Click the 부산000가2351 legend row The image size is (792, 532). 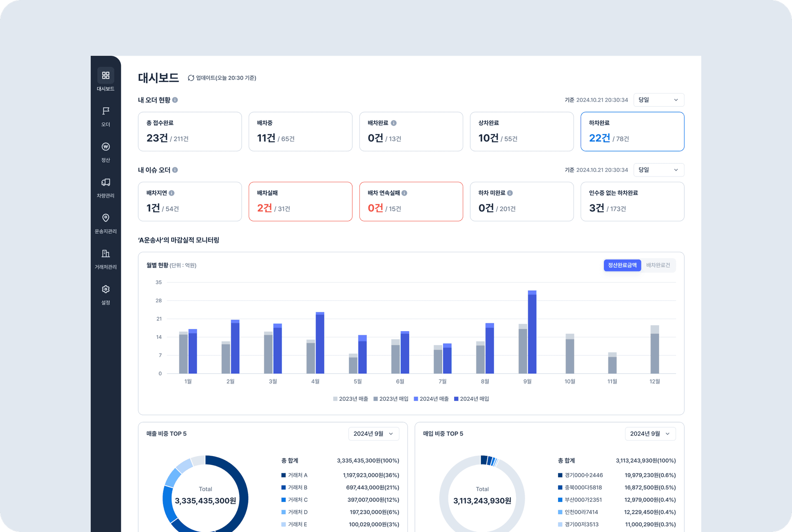pyautogui.click(x=617, y=500)
